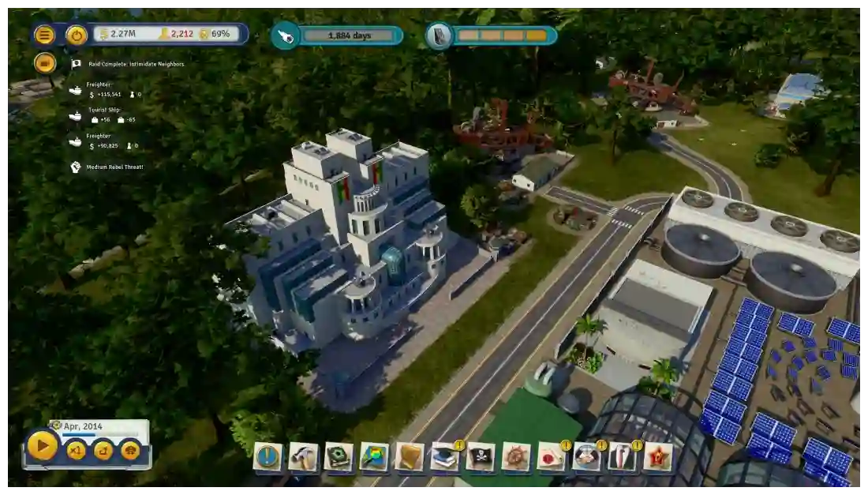Open the hamburger main menu button
Image resolution: width=868 pixels, height=495 pixels.
click(x=44, y=36)
